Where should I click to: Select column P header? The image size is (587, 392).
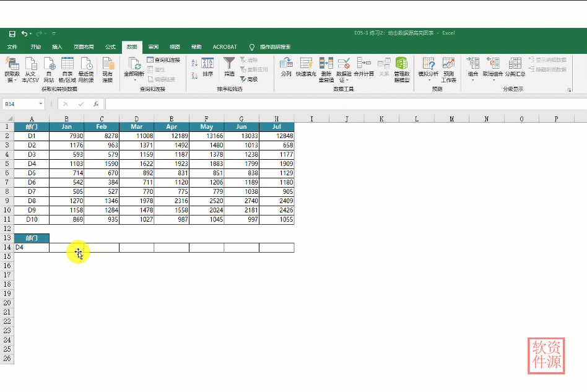556,119
